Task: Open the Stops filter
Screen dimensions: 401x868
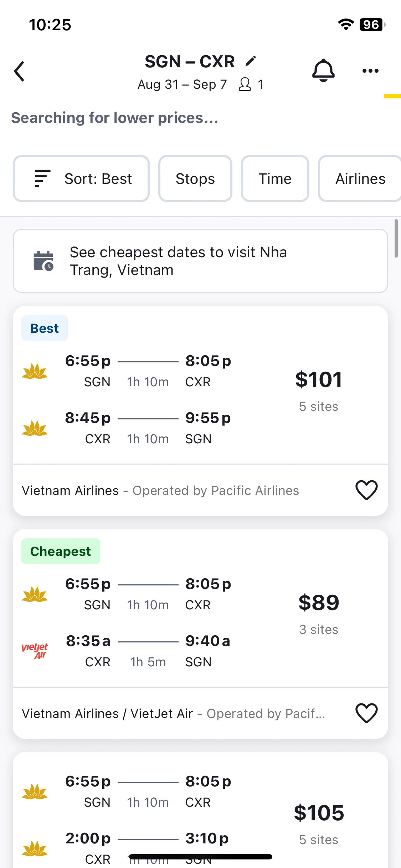Action: [x=195, y=179]
